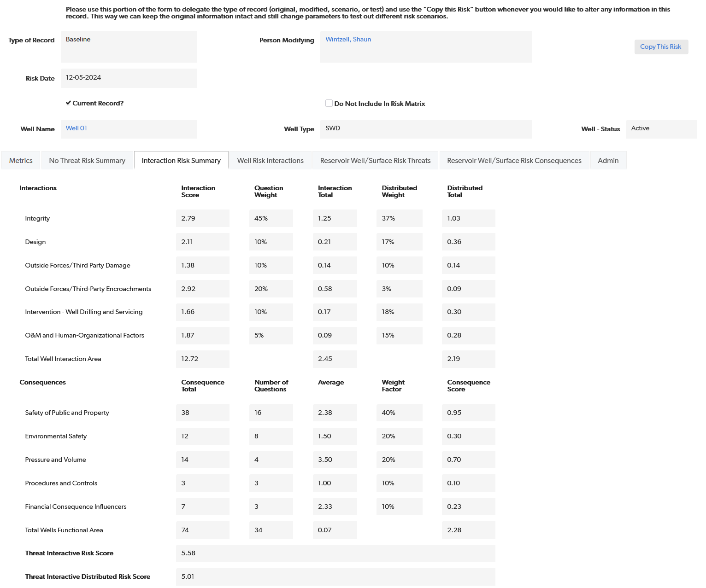This screenshot has height=588, width=706.
Task: Enable Do Not Include In Risk Matrix
Action: [x=329, y=104]
